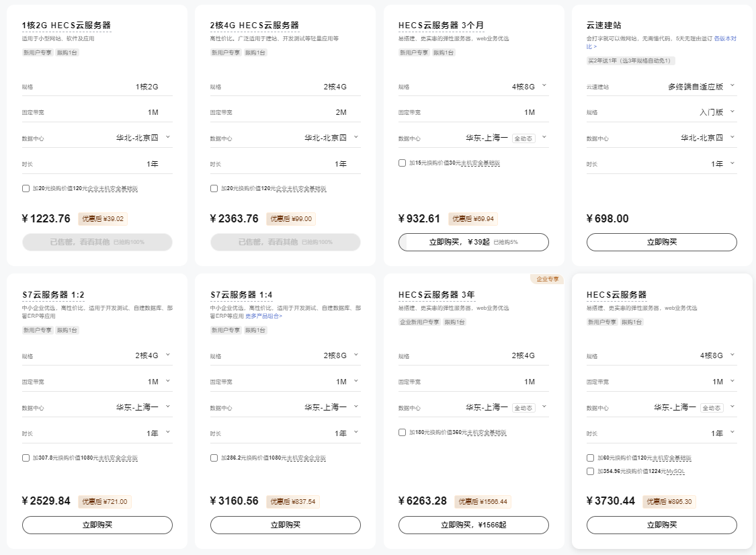Enable the 加180元换购 checkbox in HECS 3年 card
The image size is (756, 555).
tap(402, 433)
